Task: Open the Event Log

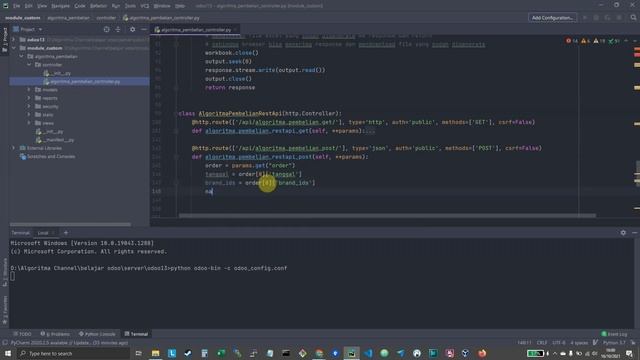Action: point(614,334)
